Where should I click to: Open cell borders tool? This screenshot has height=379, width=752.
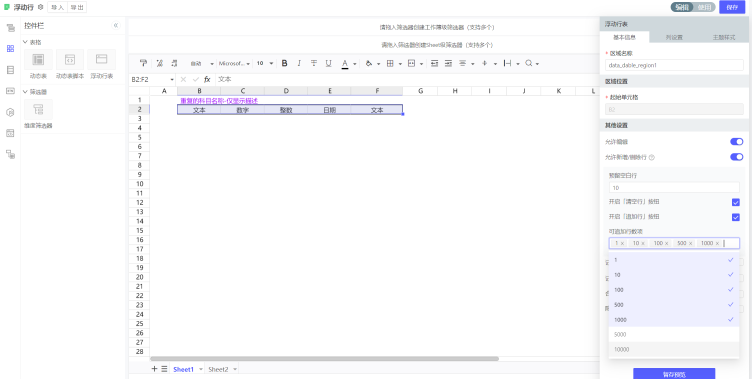[x=390, y=63]
